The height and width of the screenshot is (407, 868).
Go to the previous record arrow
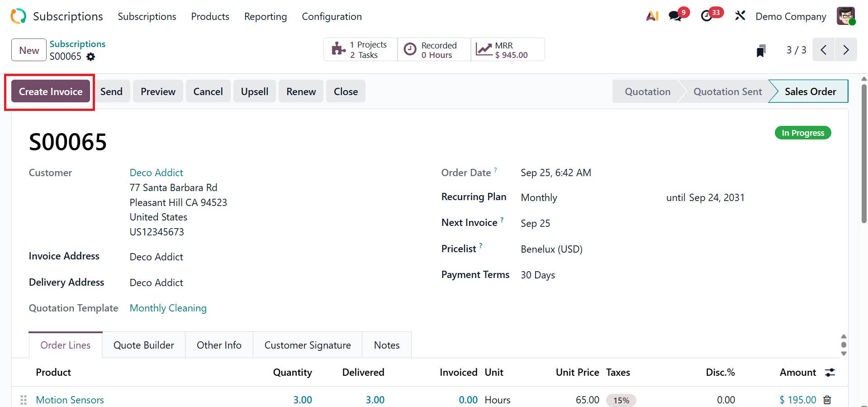[x=824, y=50]
